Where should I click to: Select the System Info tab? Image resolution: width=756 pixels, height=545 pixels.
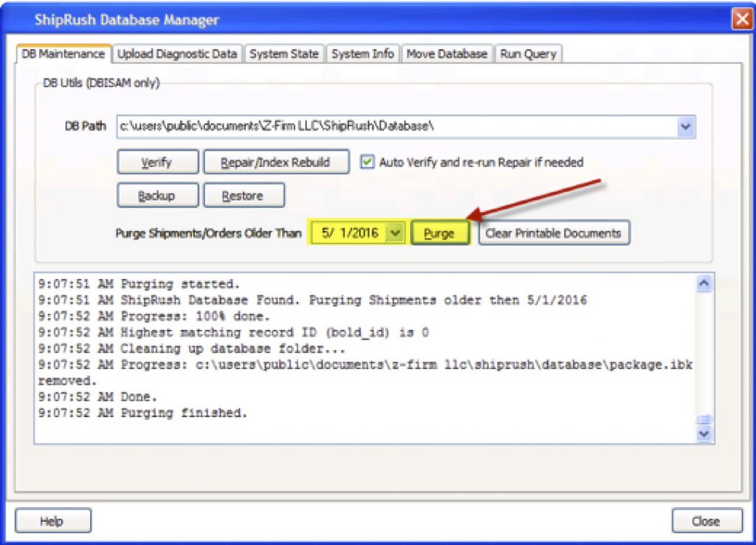(x=362, y=53)
